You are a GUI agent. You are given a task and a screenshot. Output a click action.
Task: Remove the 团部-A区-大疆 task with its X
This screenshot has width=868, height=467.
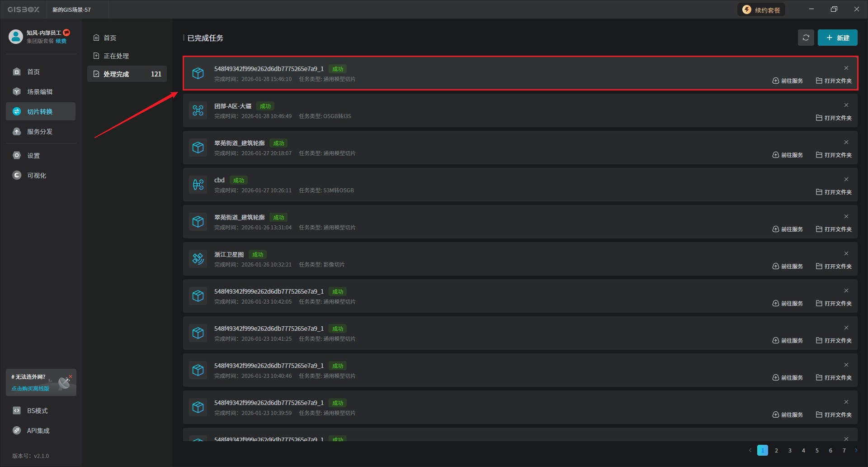(x=846, y=105)
